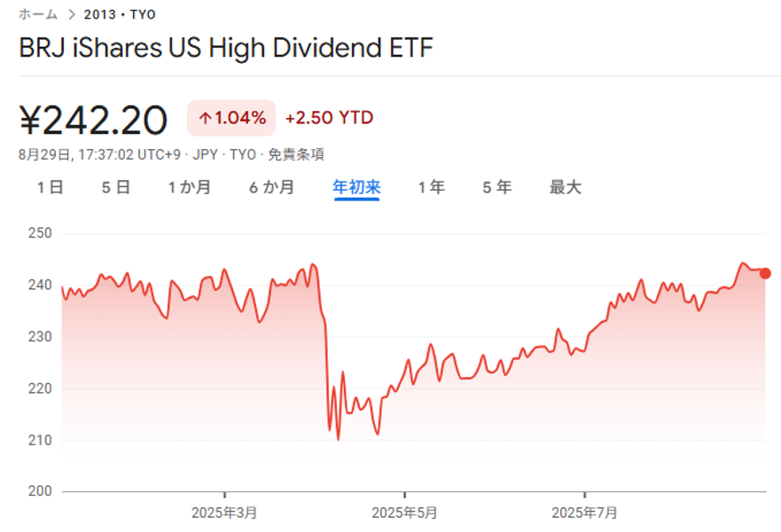Screen dimensions: 781x532
Task: Switch chart to 6か月 range
Action: coord(271,187)
